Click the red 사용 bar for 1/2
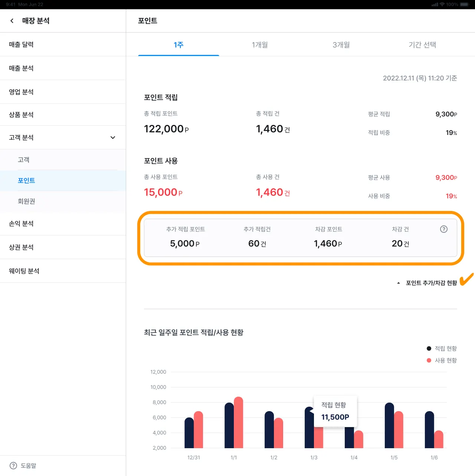Viewport: 475px width, 476px height. [x=279, y=433]
